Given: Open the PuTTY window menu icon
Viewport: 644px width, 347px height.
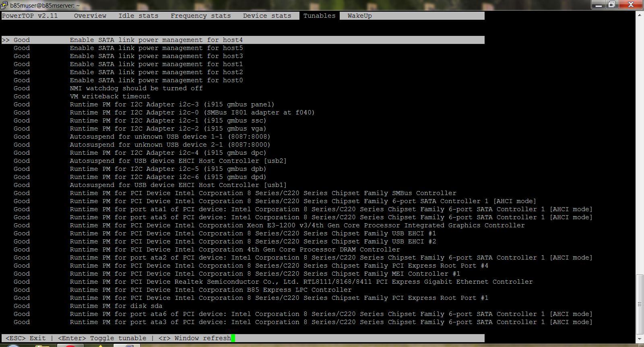Looking at the screenshot, I should click(x=5, y=5).
